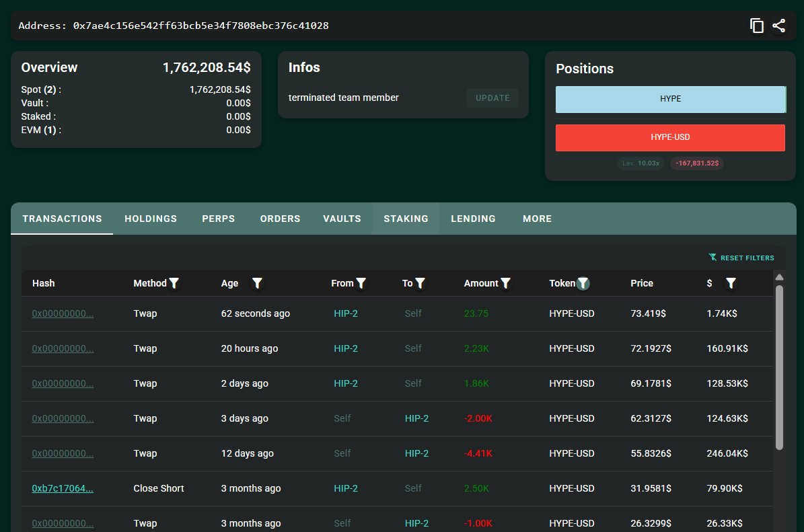Switch to the Transactions tab
804x532 pixels.
62,219
